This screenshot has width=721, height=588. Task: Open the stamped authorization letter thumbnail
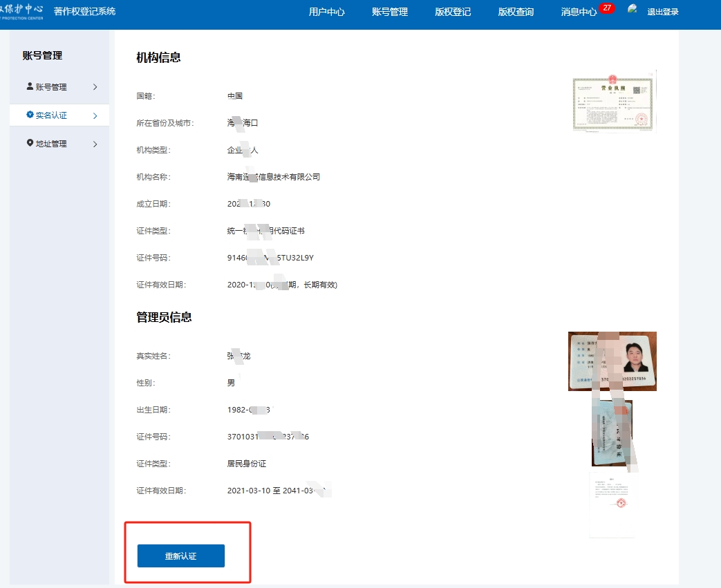coord(612,504)
